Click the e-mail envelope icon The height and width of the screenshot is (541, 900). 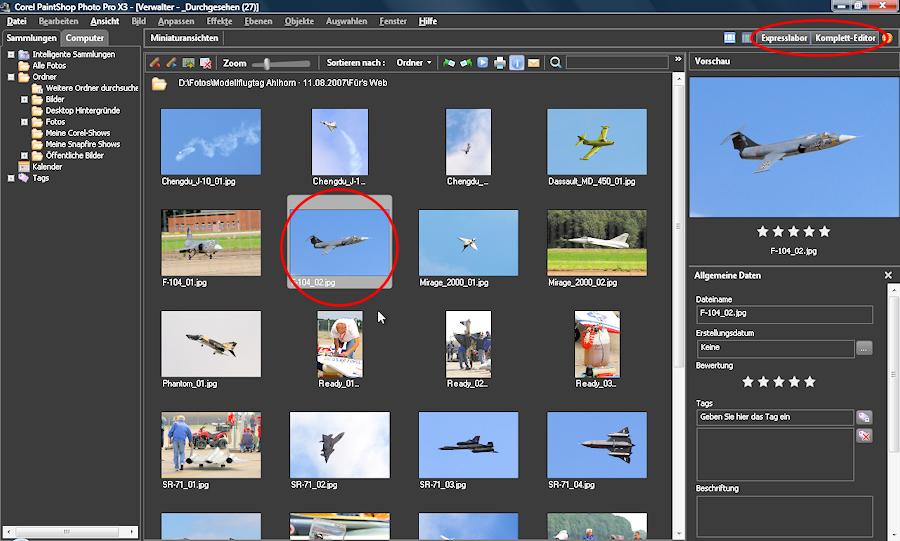click(534, 63)
